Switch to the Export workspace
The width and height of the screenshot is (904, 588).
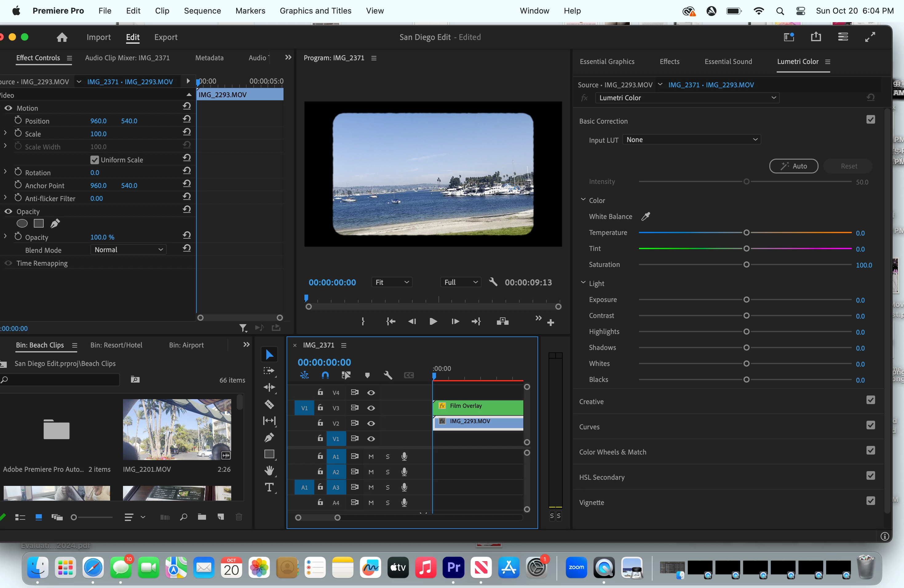coord(166,37)
